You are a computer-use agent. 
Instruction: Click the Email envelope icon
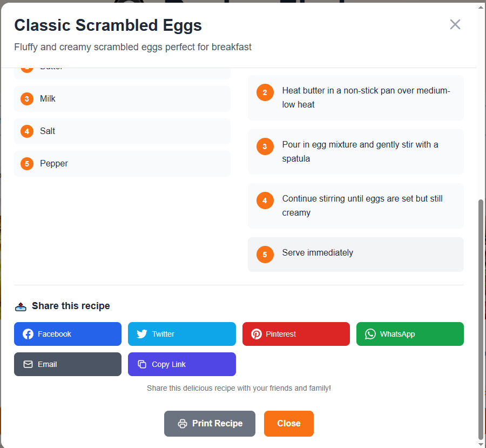28,364
